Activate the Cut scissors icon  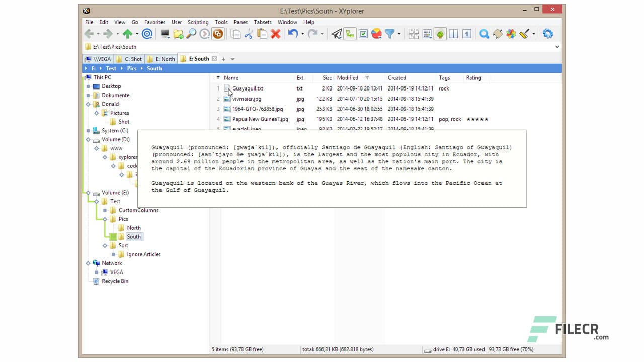248,34
